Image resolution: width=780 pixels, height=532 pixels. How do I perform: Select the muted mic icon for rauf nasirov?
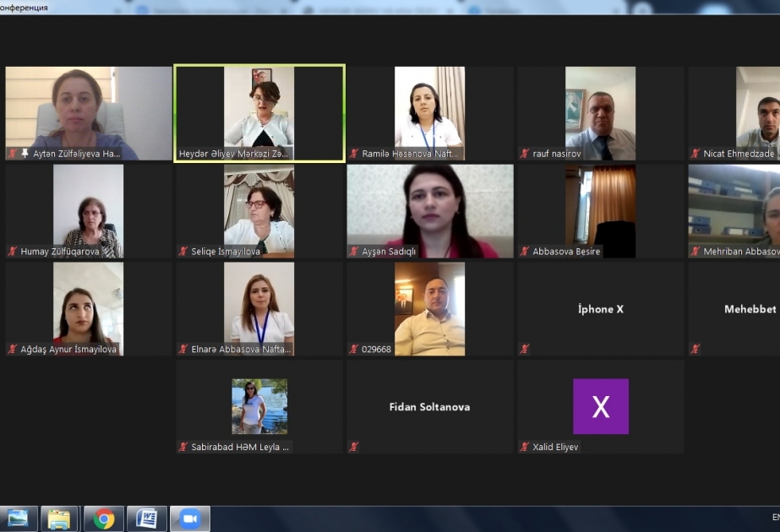click(x=524, y=154)
